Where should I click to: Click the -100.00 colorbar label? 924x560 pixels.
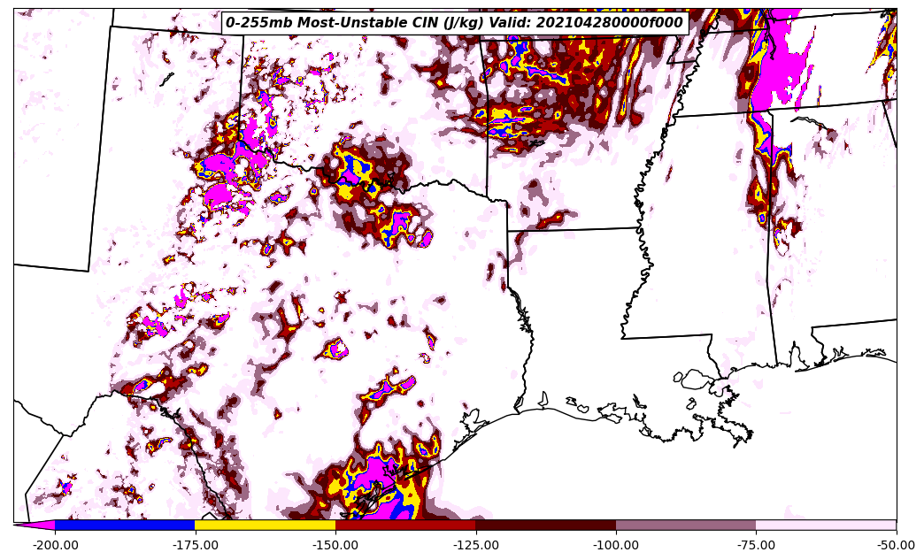(616, 545)
